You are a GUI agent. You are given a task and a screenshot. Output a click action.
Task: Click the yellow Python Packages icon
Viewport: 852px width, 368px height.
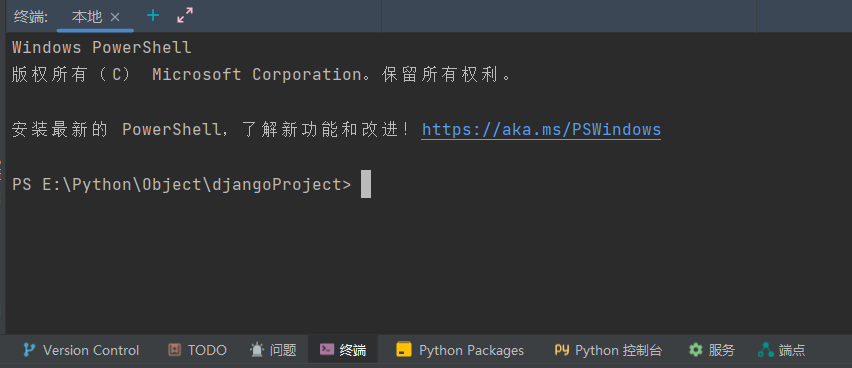[404, 350]
